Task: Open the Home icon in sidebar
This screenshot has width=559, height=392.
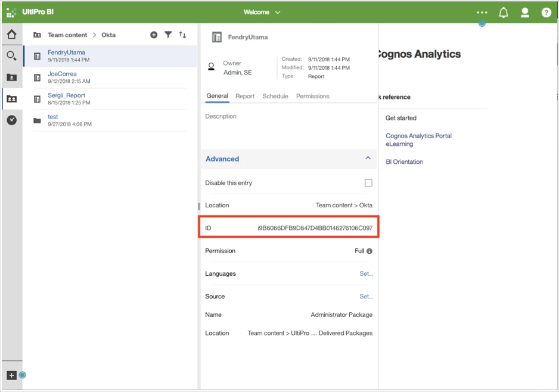Action: 11,35
